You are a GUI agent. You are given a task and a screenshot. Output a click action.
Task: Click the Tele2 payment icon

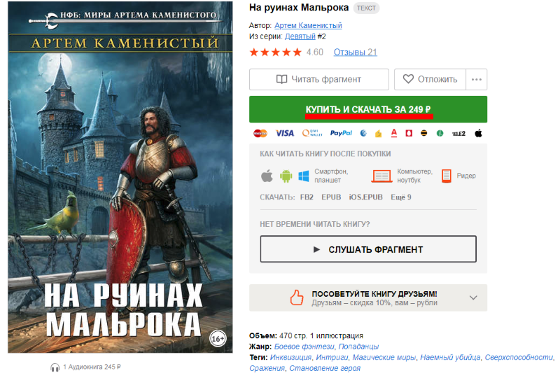(x=458, y=134)
